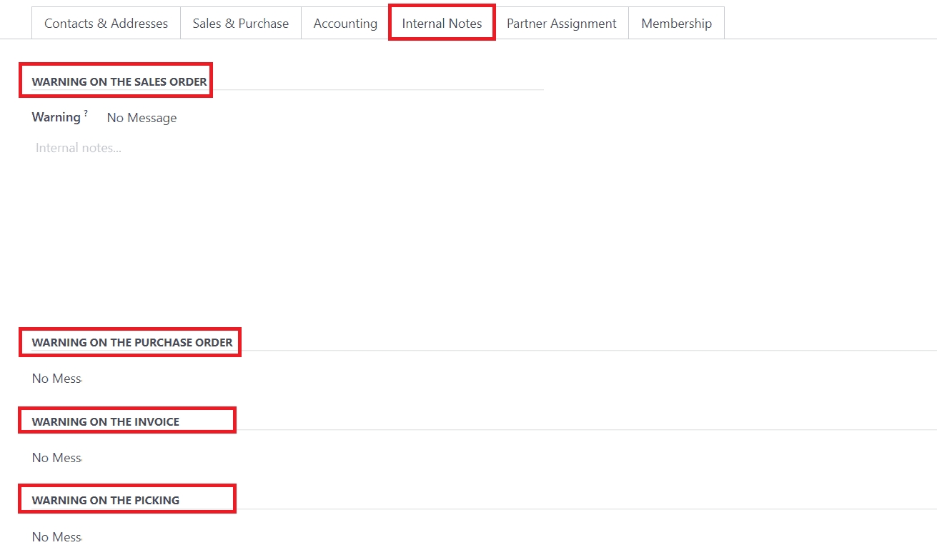
Task: Open the sales order Warning dropdown
Action: click(142, 118)
